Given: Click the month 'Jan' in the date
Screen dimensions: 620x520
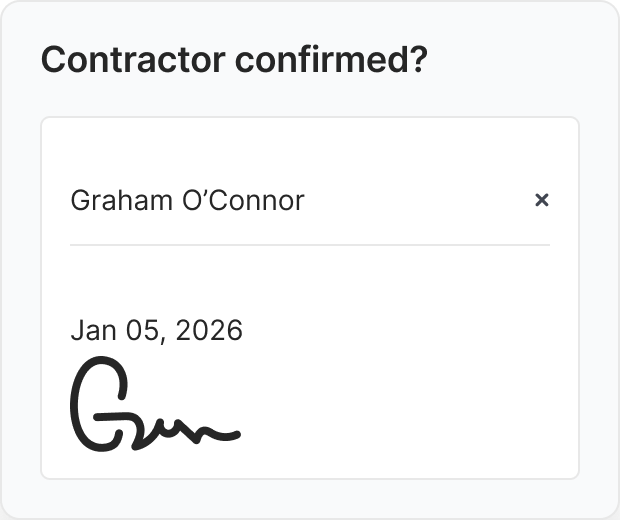Looking at the screenshot, I should tap(89, 331).
